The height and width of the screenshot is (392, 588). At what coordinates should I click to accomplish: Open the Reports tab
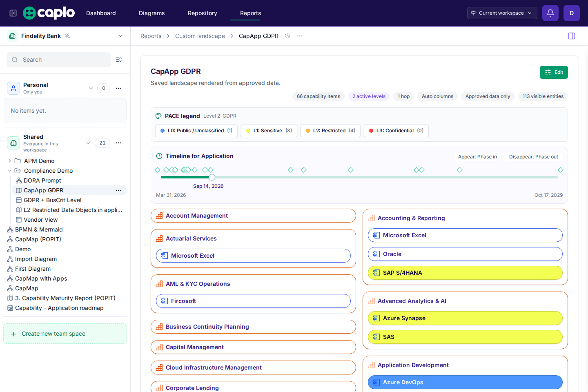(x=251, y=13)
